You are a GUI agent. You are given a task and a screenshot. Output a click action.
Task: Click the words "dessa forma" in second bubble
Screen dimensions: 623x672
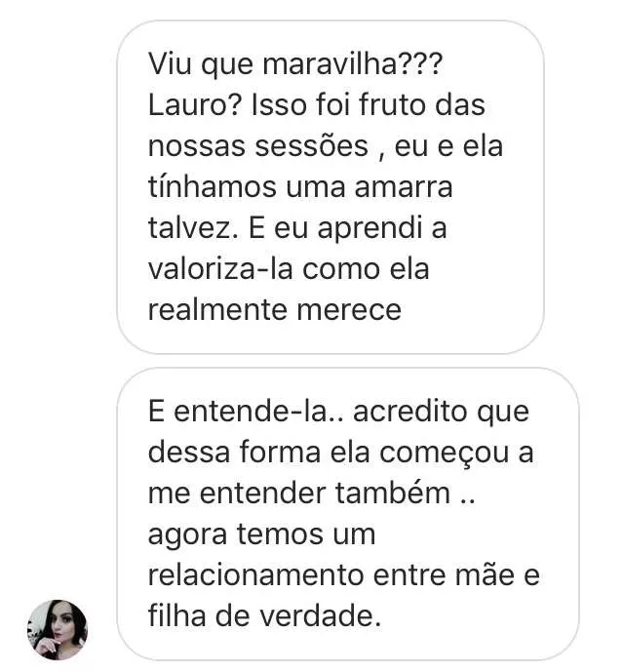point(234,453)
